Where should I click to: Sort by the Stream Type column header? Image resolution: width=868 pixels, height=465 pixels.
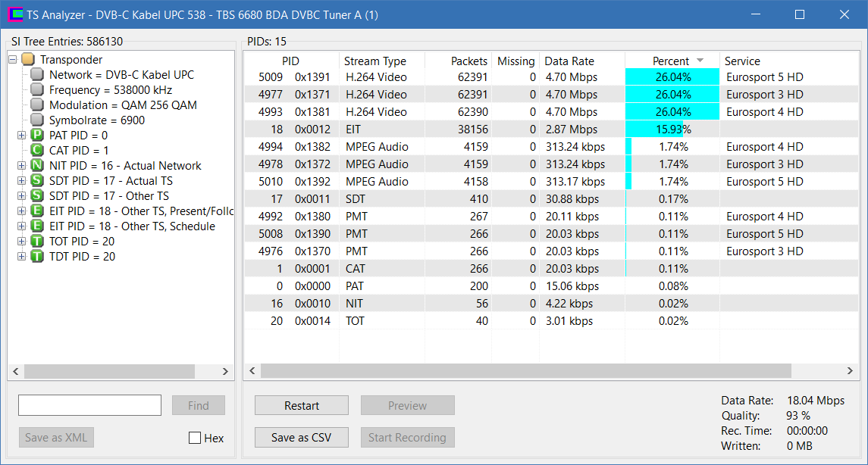[382, 61]
